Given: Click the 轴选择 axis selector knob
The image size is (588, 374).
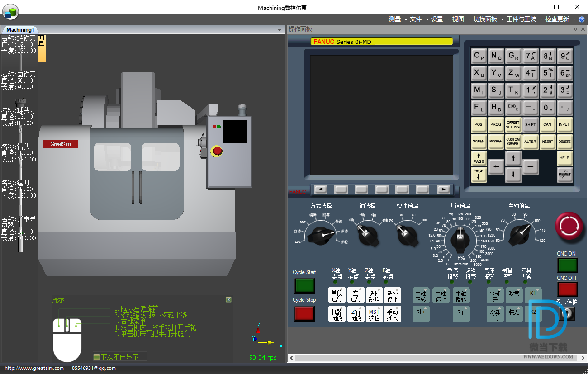Looking at the screenshot, I should pos(367,235).
